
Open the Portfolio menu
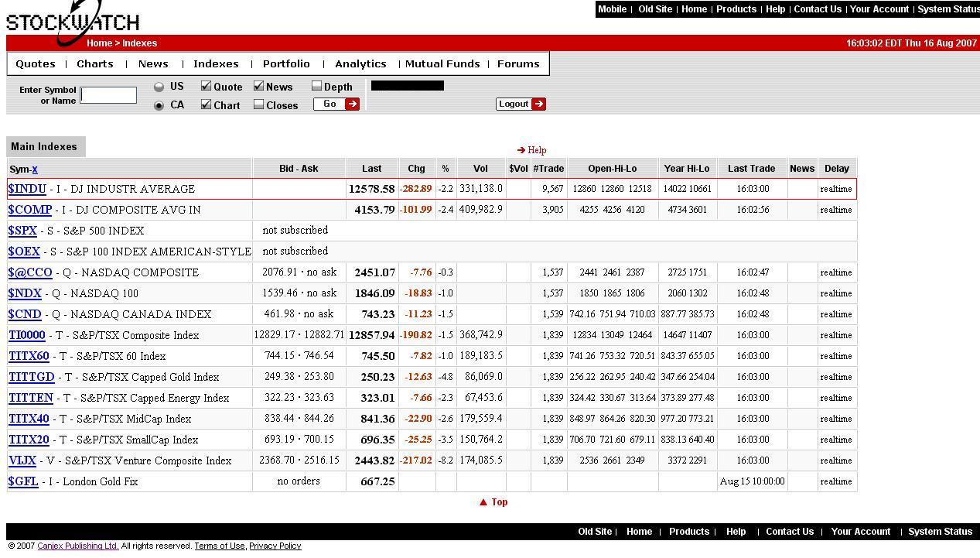point(285,64)
